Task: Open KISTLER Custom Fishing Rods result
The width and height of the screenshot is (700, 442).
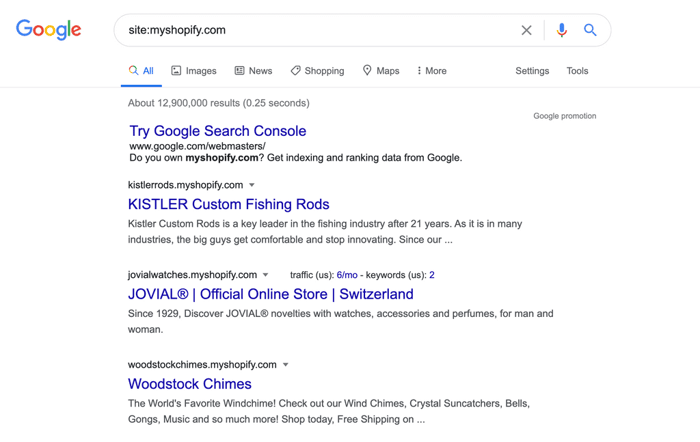Action: pyautogui.click(x=229, y=204)
